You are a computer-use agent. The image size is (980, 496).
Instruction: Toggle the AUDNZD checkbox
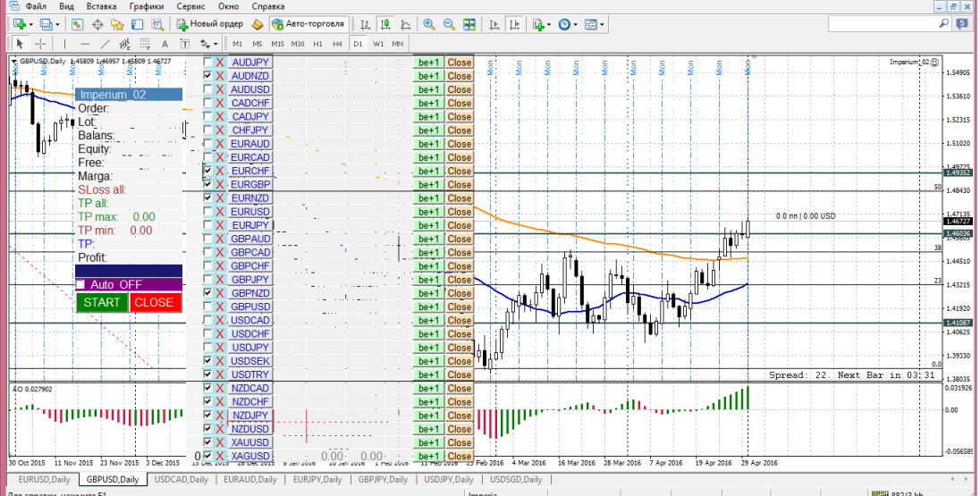(x=208, y=76)
